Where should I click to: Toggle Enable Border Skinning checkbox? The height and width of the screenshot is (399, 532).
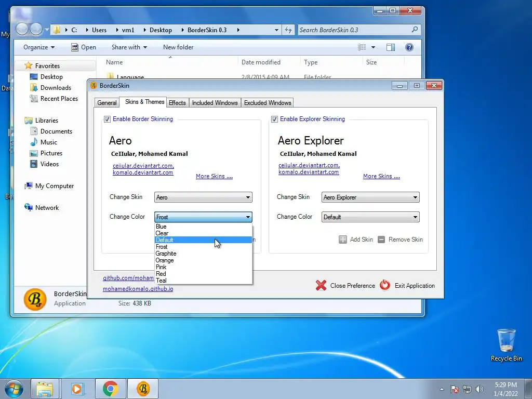click(107, 119)
